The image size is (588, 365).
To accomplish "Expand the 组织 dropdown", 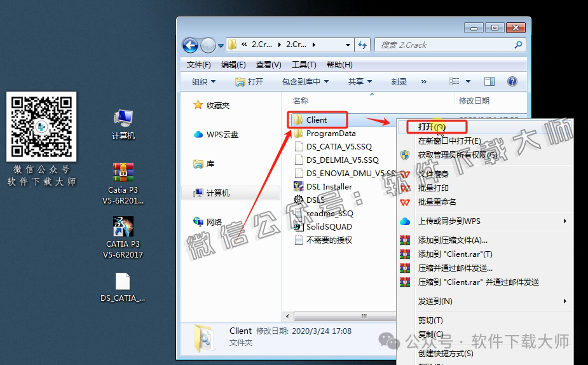I will click(x=203, y=82).
